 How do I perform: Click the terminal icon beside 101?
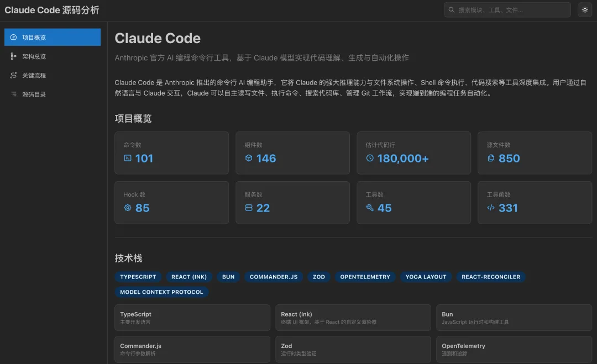coord(128,158)
